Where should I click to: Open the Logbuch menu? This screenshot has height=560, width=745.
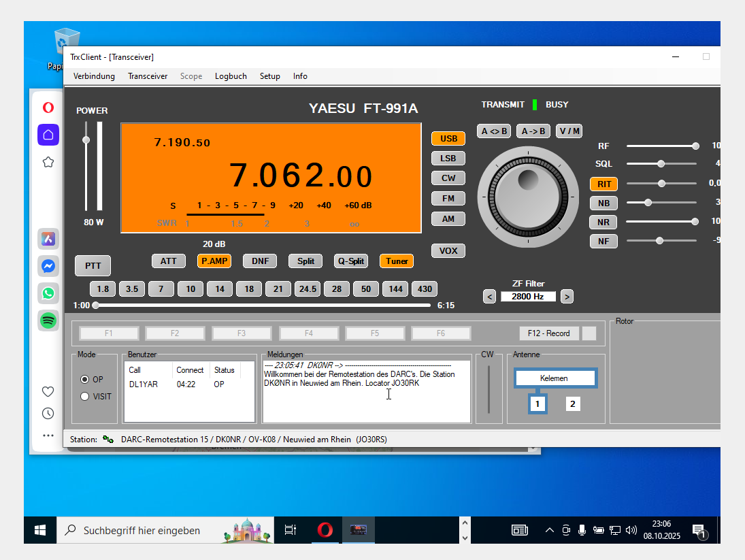[231, 76]
